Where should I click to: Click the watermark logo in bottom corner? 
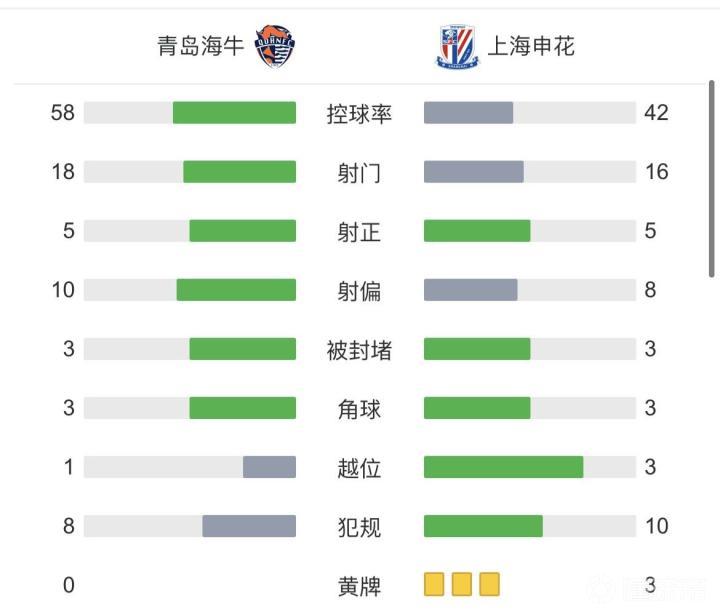[658, 589]
